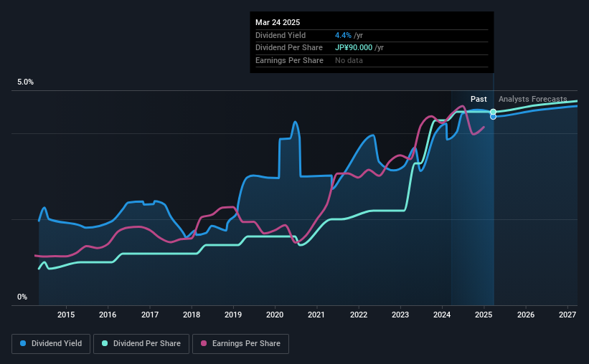Click the 2016 x-axis label

point(108,315)
